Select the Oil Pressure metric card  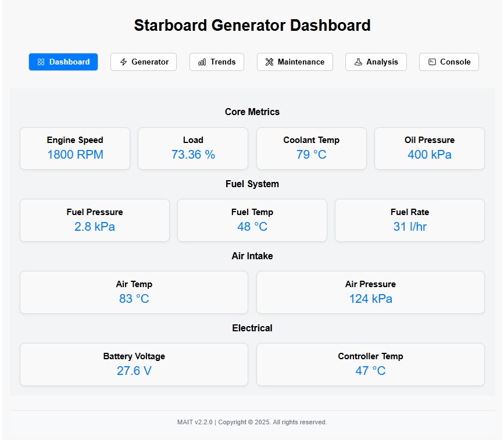coord(429,148)
